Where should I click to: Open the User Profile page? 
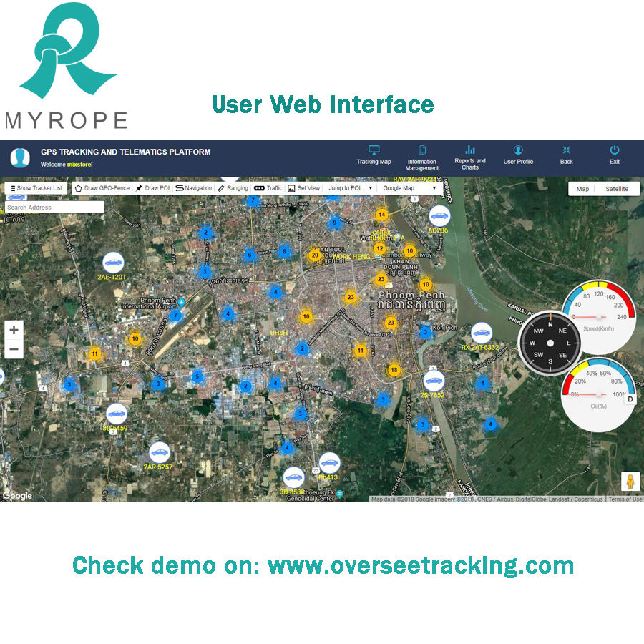pyautogui.click(x=518, y=155)
